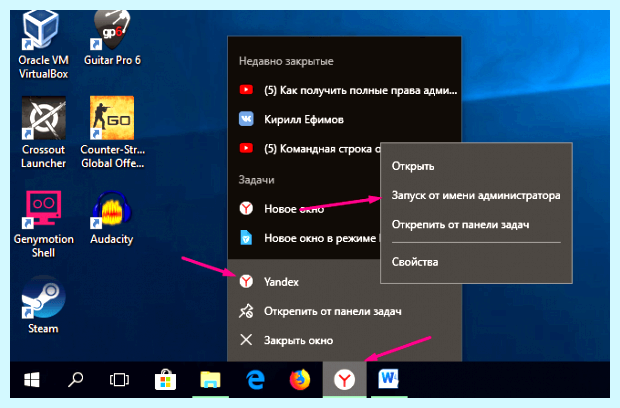Switch to Word on the taskbar
This screenshot has width=620, height=408.
click(389, 380)
